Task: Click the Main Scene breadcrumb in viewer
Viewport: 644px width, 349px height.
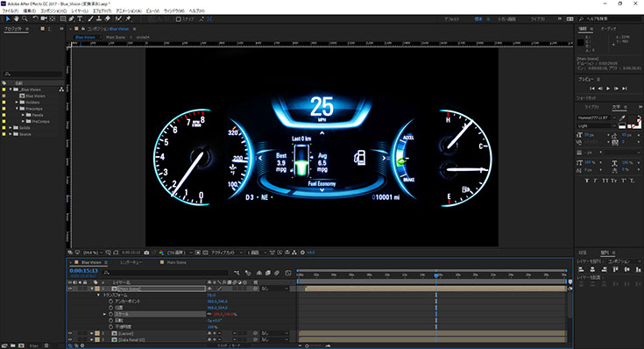Action: click(116, 37)
